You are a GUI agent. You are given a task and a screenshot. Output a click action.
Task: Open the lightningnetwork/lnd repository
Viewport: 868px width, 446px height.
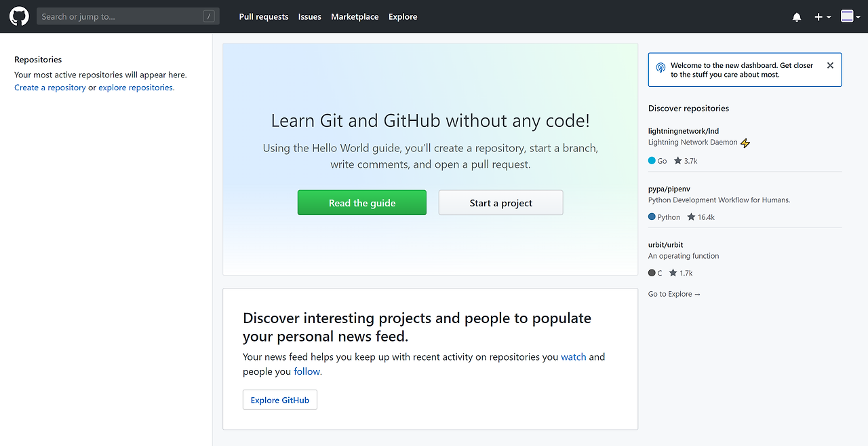click(x=684, y=131)
